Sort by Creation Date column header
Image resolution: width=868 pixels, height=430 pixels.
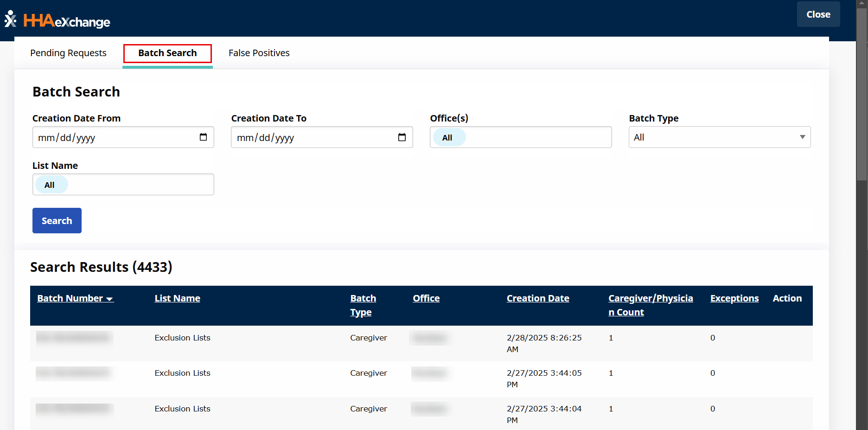pos(537,298)
